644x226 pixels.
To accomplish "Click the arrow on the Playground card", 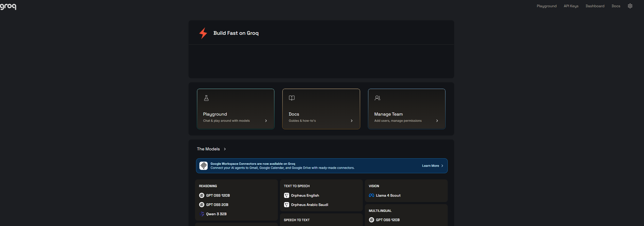I will click(x=266, y=121).
